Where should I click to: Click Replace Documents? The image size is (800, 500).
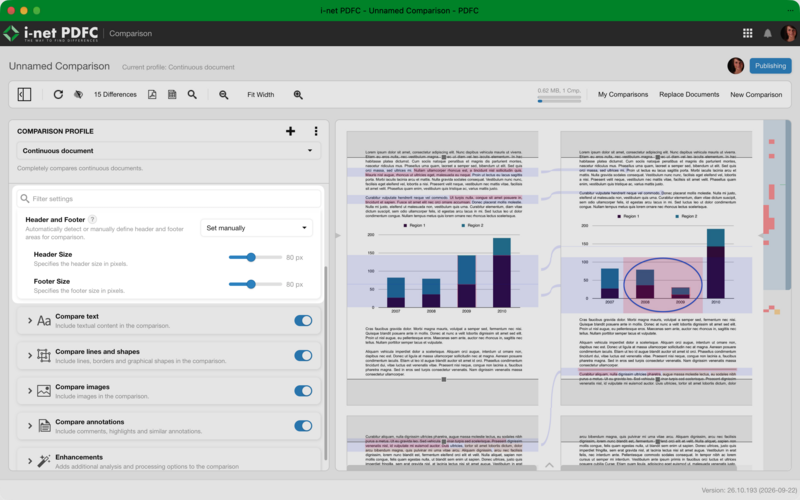tap(689, 94)
